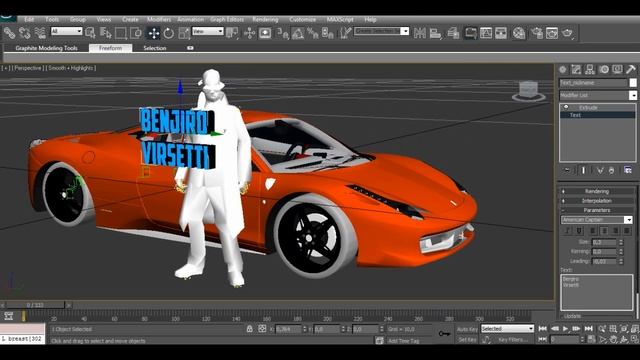Activate the Select Object tool
This screenshot has width=640, height=360.
click(x=90, y=33)
